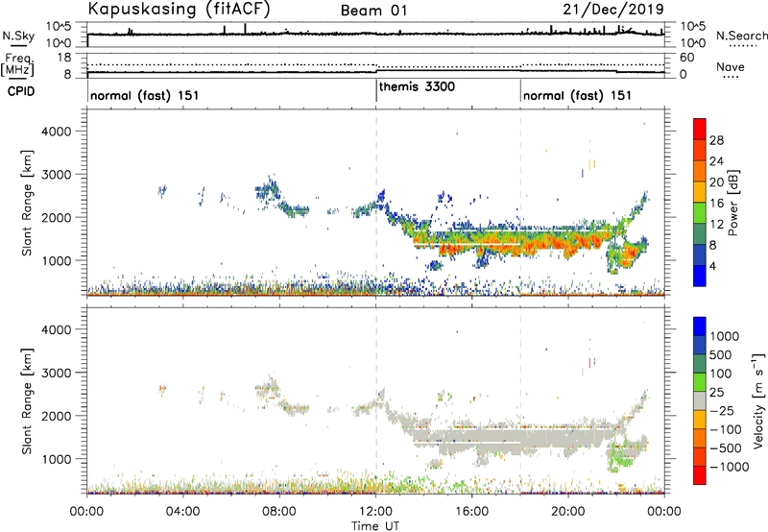Screen dimensions: 768x532
Task: Click the '28' tick on the power colorbar
Action: pos(716,140)
